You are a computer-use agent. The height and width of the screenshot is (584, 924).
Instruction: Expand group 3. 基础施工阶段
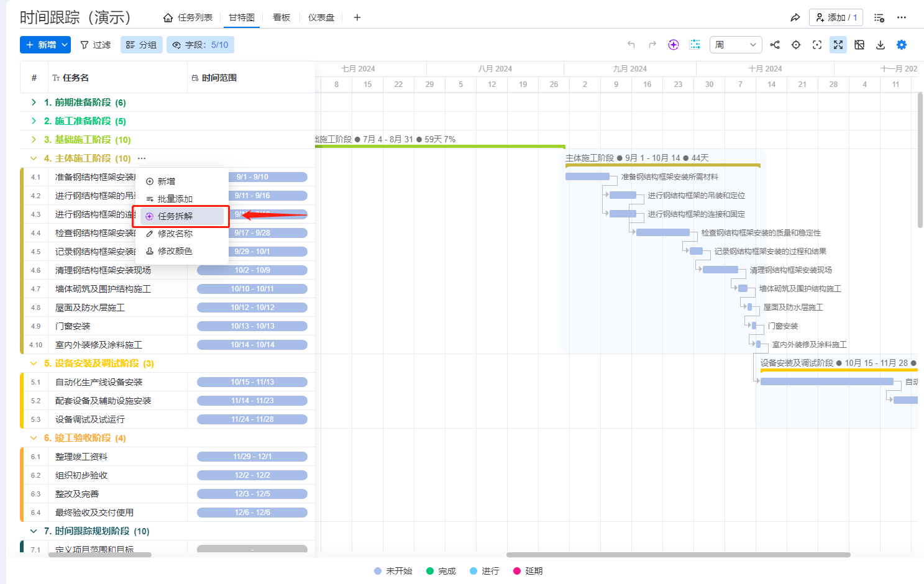[34, 140]
